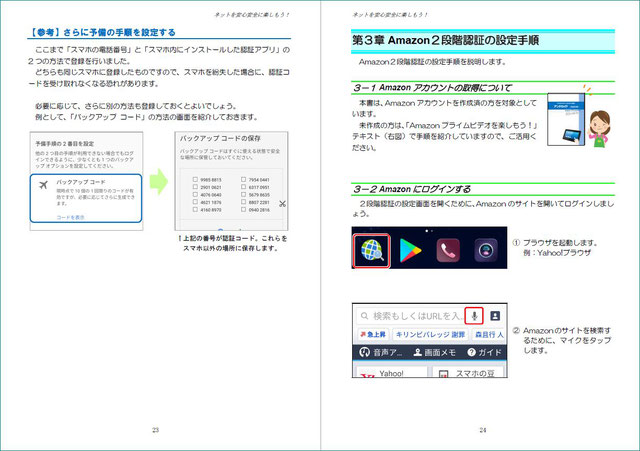Click the 予備手順の2番目を設定 heading
Viewport: 640px width, 451px height.
(x=64, y=144)
